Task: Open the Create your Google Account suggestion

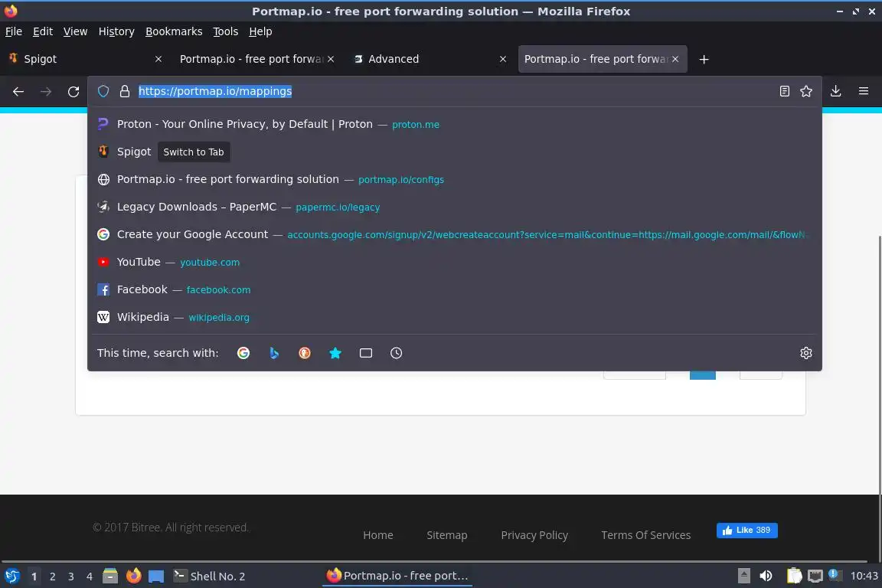Action: (x=455, y=234)
